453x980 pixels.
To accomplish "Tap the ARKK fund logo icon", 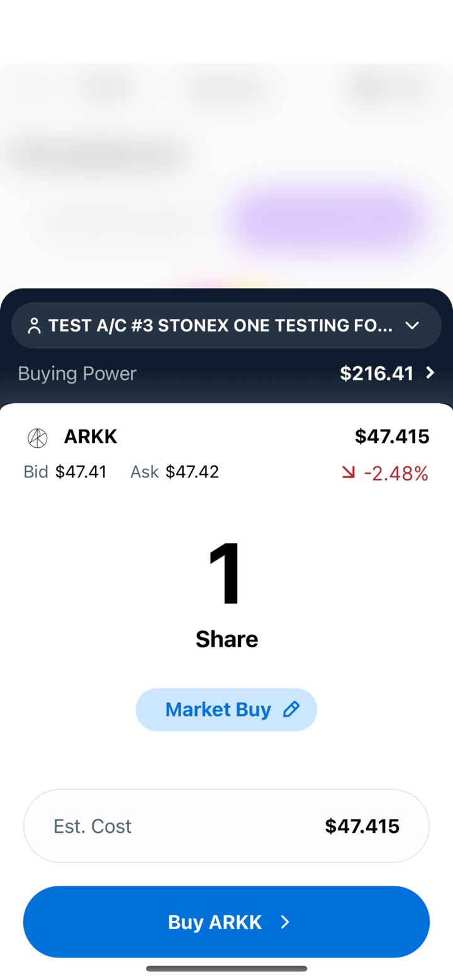I will coord(38,438).
